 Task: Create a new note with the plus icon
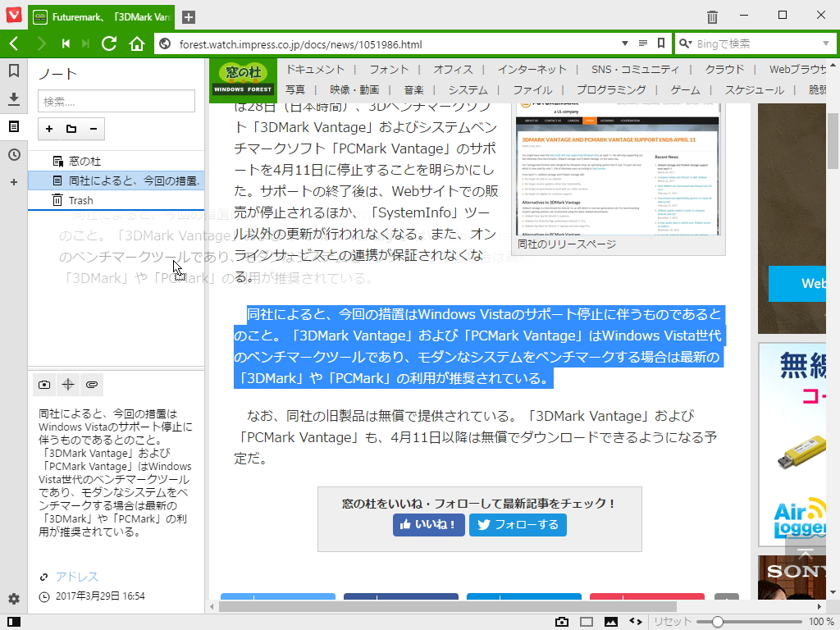(48, 129)
